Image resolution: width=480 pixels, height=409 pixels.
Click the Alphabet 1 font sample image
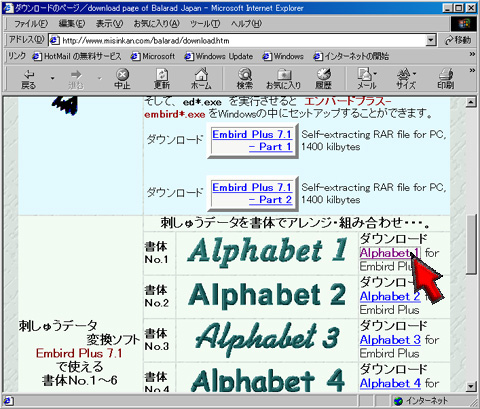tap(267, 252)
